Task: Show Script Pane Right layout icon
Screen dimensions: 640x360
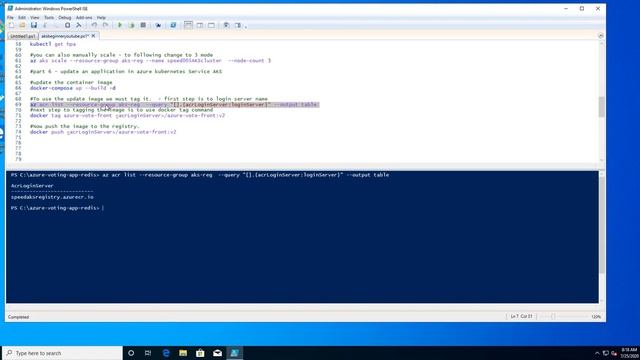Action: 200,25
